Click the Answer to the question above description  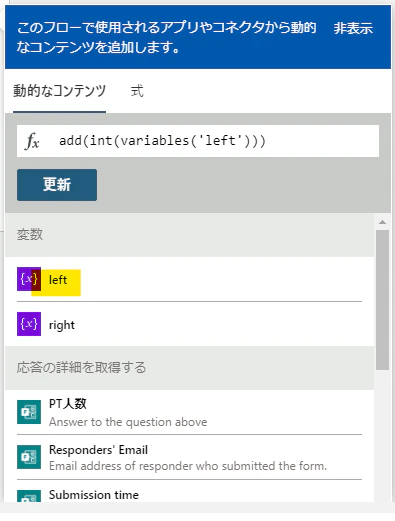pos(128,422)
